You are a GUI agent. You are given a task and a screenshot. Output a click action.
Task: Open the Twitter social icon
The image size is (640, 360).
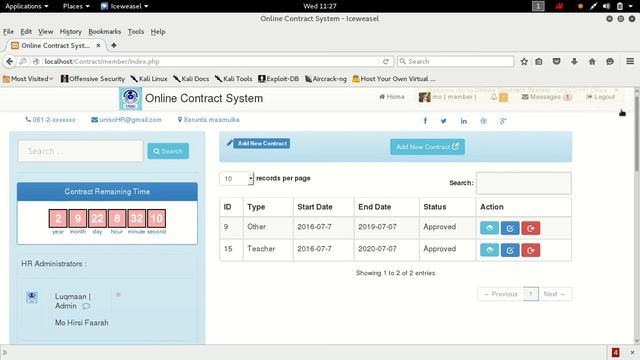pyautogui.click(x=444, y=121)
